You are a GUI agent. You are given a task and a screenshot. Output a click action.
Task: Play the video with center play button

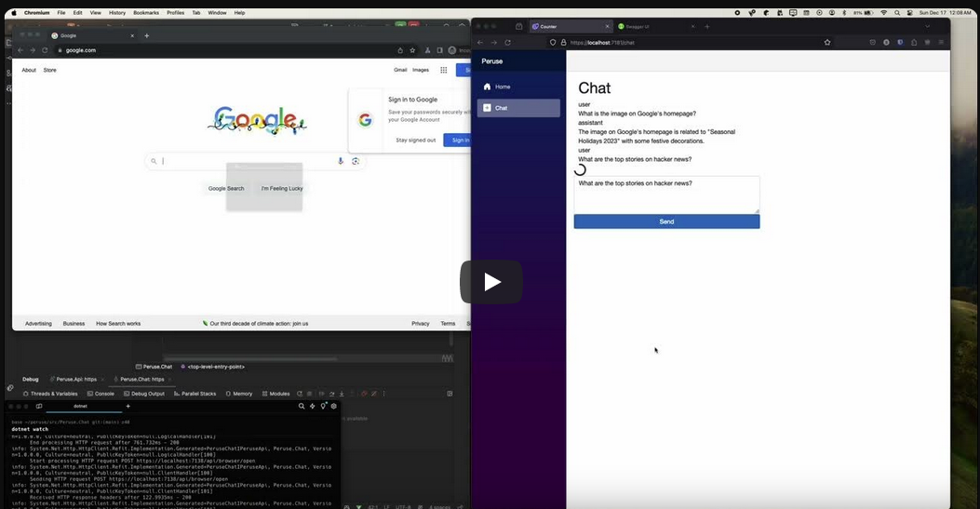coord(491,282)
